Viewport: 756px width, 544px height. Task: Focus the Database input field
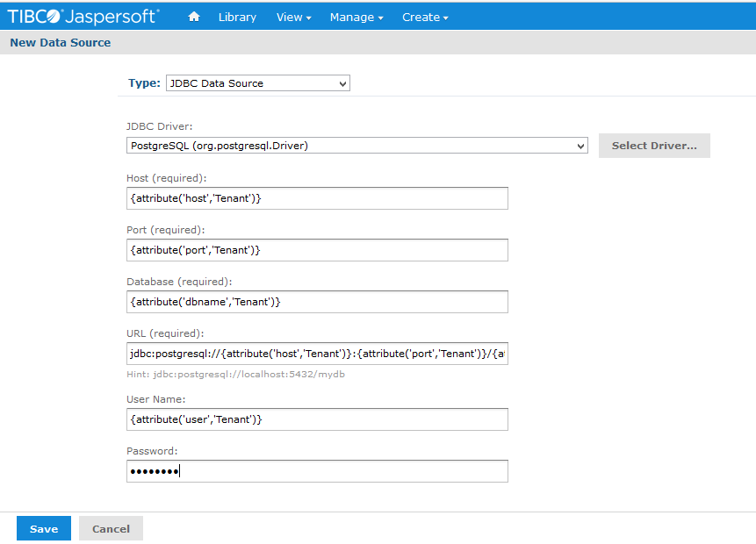(317, 302)
